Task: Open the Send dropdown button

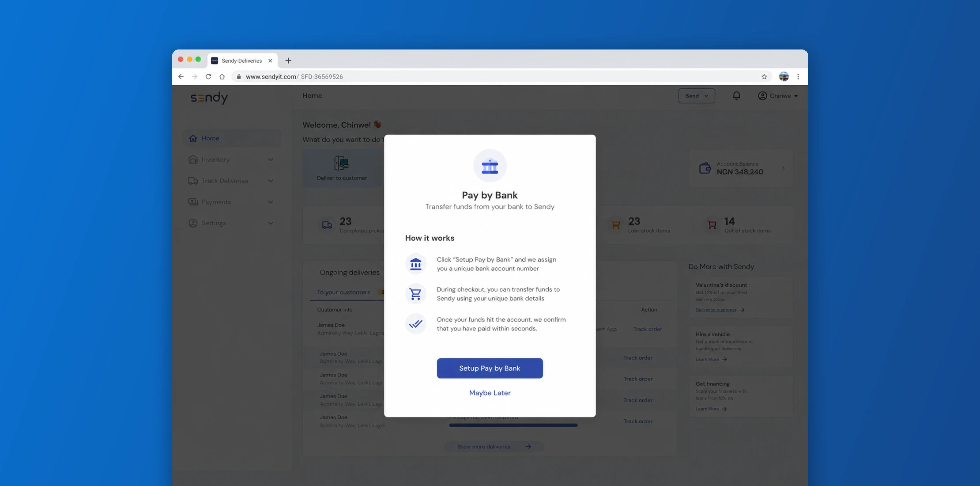Action: 697,96
